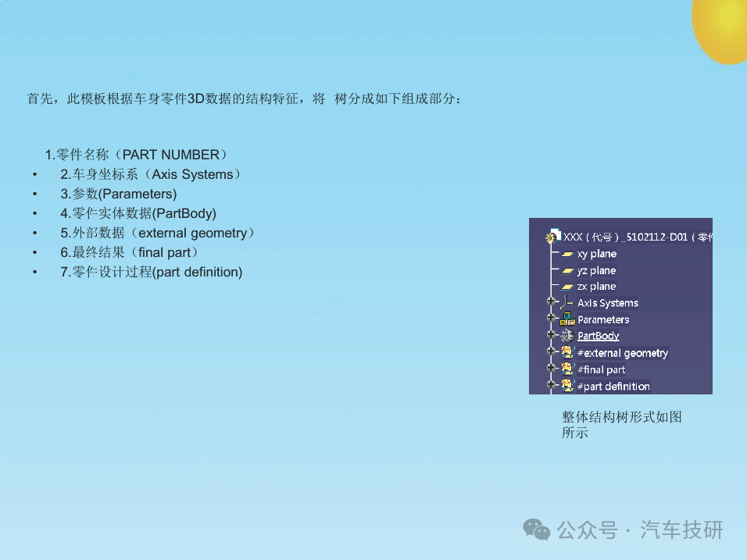Select the yz plane tree item
Viewport: 747px width, 560px height.
596,270
